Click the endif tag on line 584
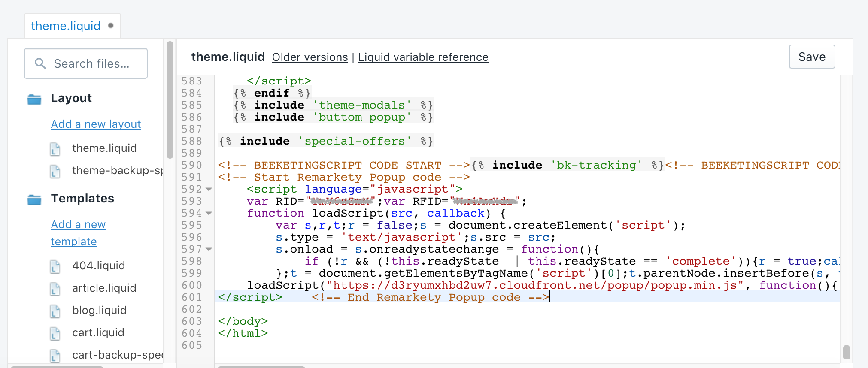The width and height of the screenshot is (868, 368). point(272,93)
